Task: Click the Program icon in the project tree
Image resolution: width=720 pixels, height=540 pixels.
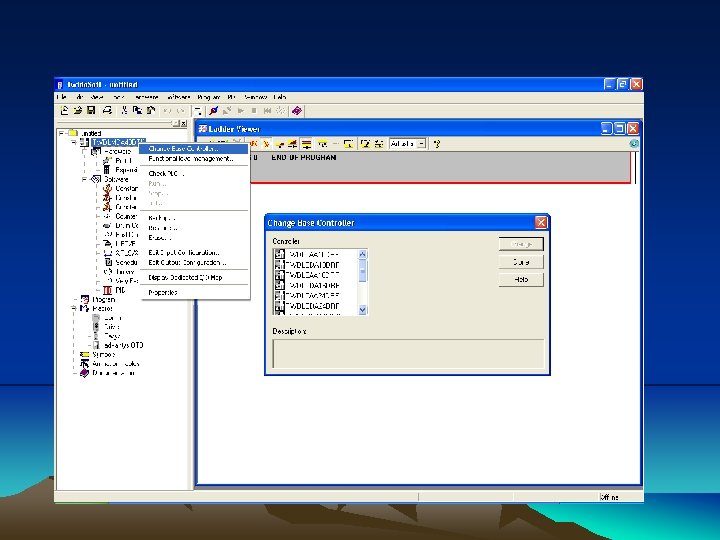Action: click(x=85, y=299)
